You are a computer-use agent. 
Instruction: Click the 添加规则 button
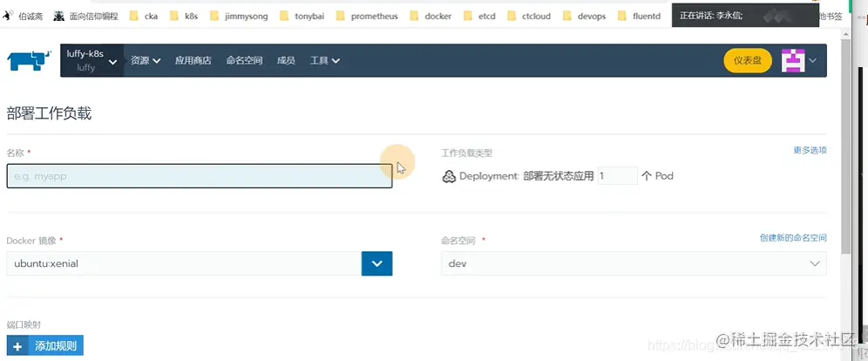(x=45, y=346)
